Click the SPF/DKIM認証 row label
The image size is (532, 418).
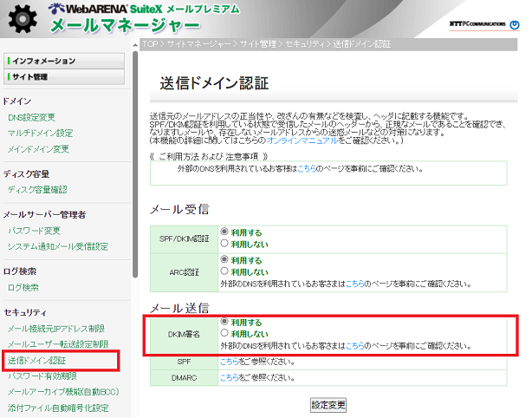pos(184,239)
